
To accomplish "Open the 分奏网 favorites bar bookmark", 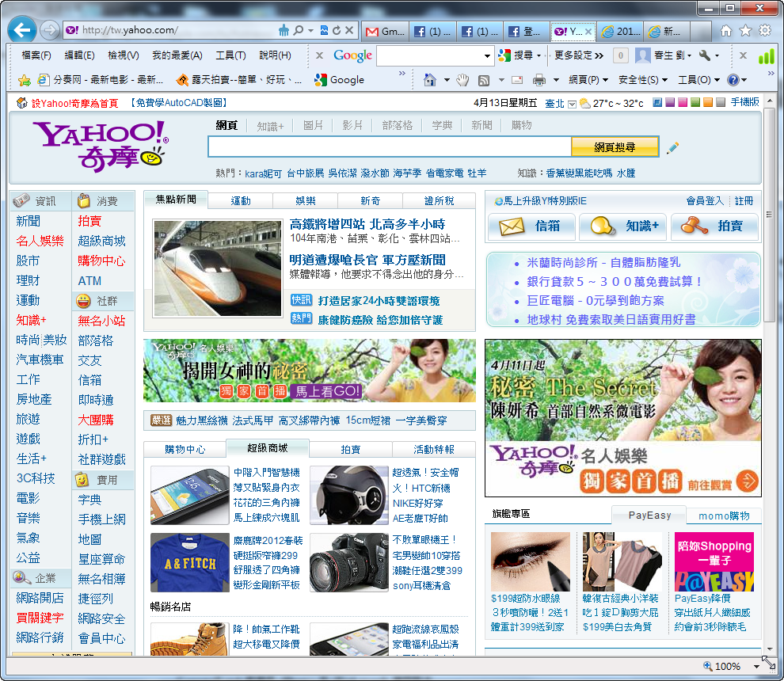I will click(x=101, y=80).
